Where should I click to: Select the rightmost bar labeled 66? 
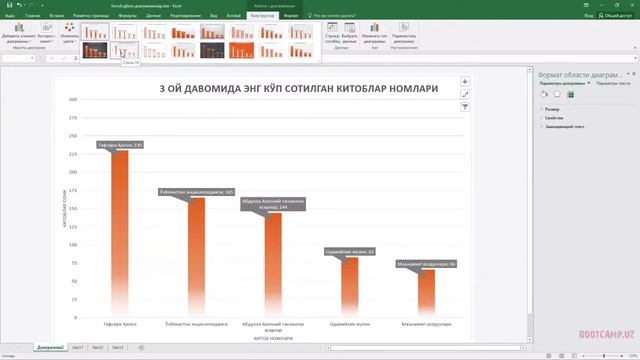tap(427, 293)
